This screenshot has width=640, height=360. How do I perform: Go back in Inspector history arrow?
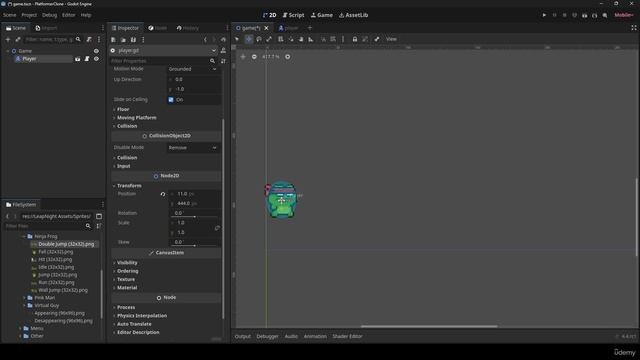[205, 40]
